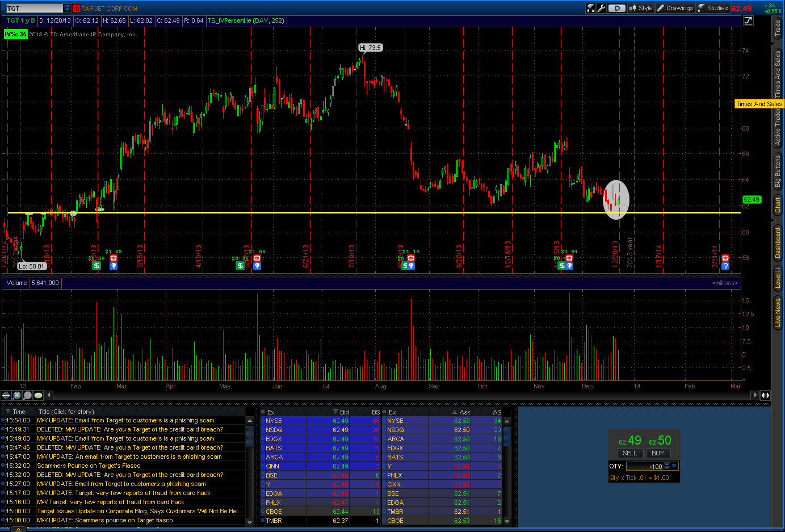Open the Dashboard side tab

tap(778, 243)
